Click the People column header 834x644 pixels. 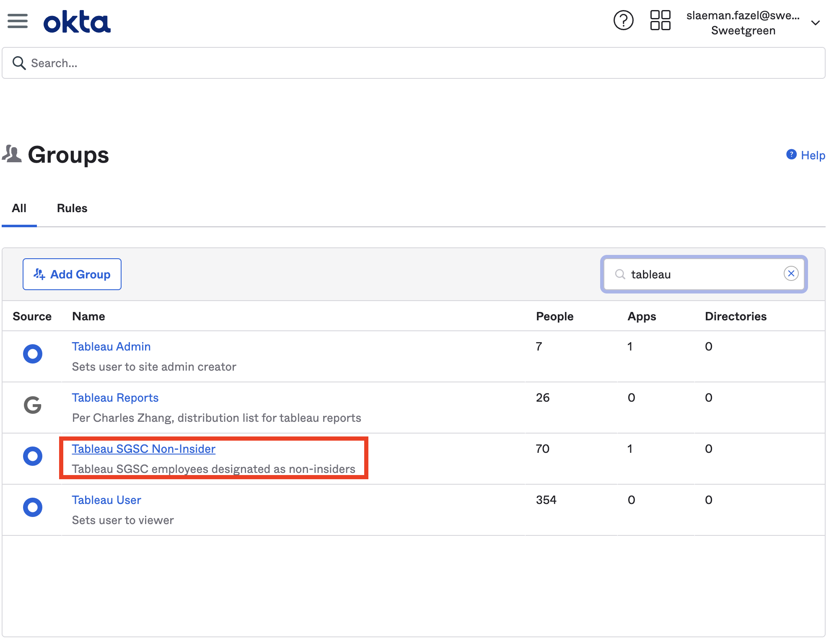(x=555, y=317)
